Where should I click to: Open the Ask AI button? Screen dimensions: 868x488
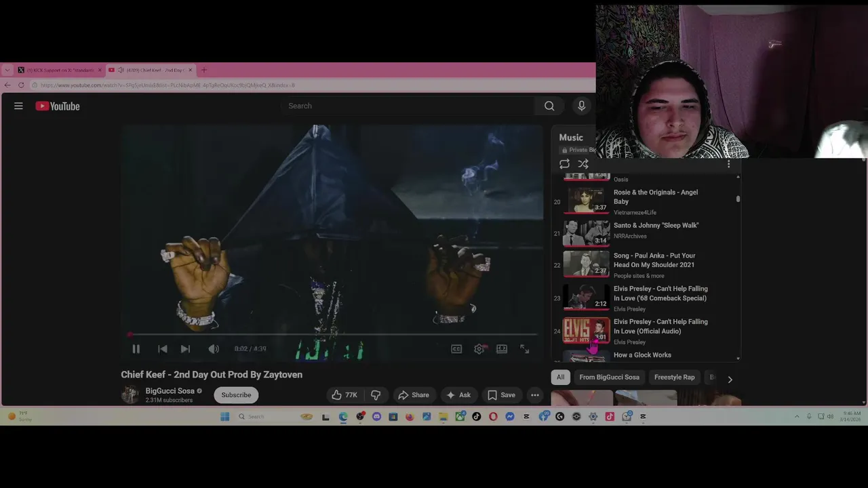(x=458, y=395)
